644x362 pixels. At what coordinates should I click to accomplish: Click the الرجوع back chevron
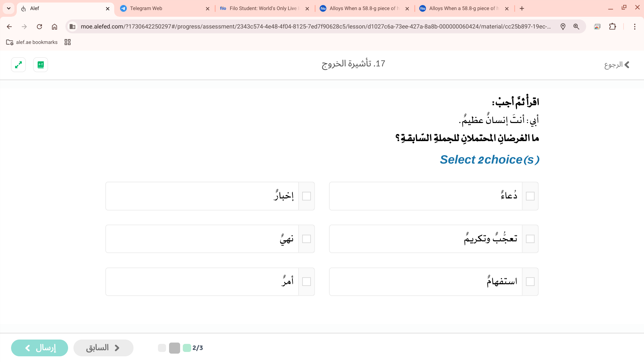(627, 65)
